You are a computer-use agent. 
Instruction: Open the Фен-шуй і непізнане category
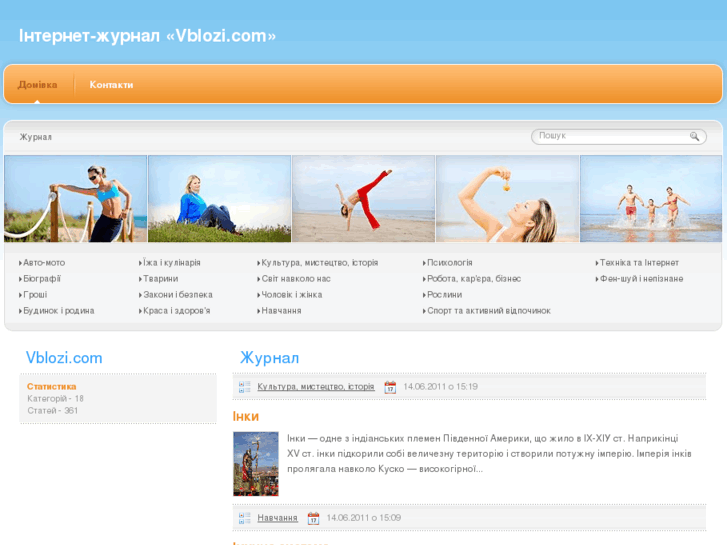[x=641, y=279]
